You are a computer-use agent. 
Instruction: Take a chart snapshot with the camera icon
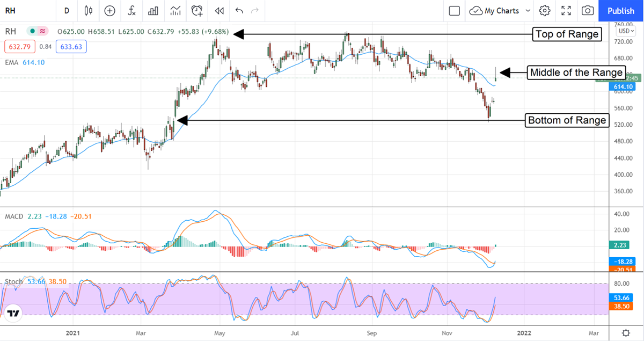pos(588,11)
